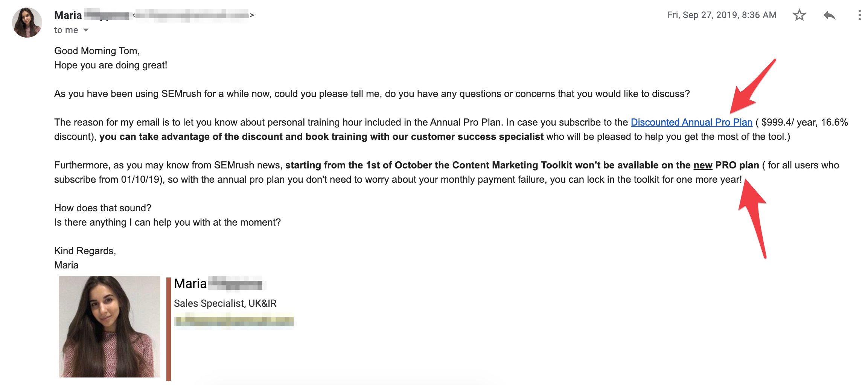Viewport: 868px width, 385px height.
Task: Click the Fri, Sep 27, 2019 timestamp
Action: tap(722, 15)
